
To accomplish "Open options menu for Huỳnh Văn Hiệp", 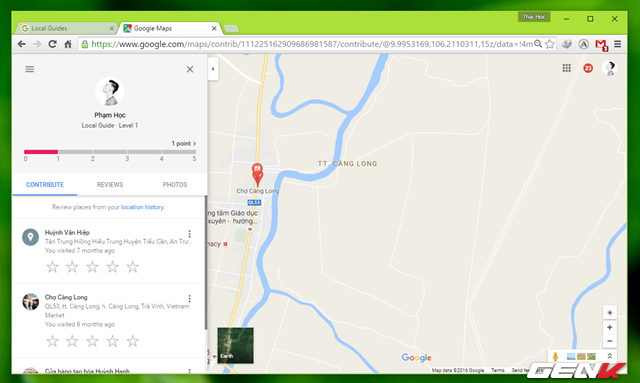I will coord(189,234).
